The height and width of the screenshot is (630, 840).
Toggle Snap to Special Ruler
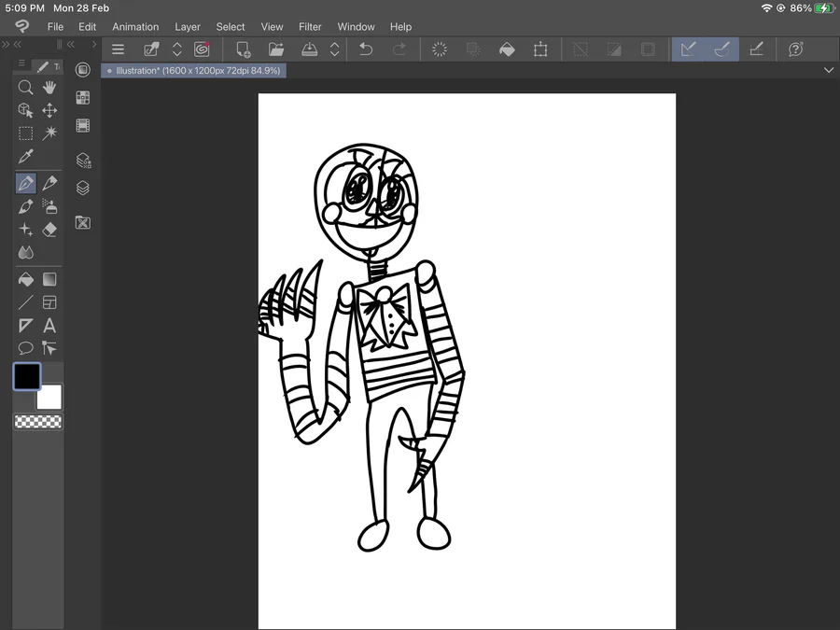coord(722,49)
